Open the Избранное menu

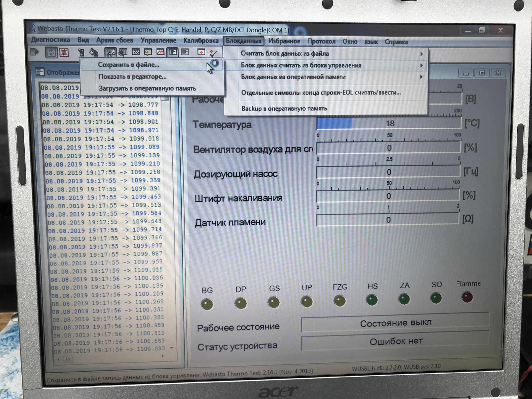coord(284,41)
